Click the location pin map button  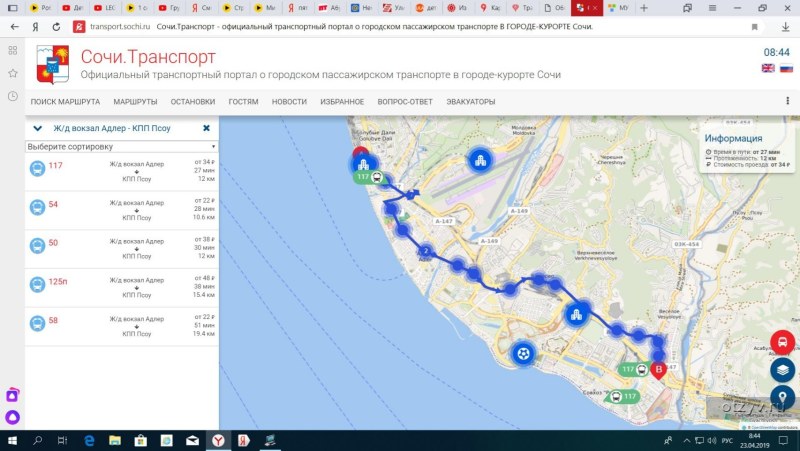[783, 397]
